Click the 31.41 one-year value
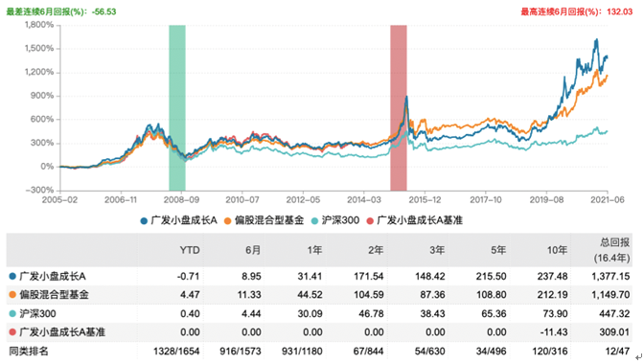Viewport: 644px width, 364px height. coord(310,277)
